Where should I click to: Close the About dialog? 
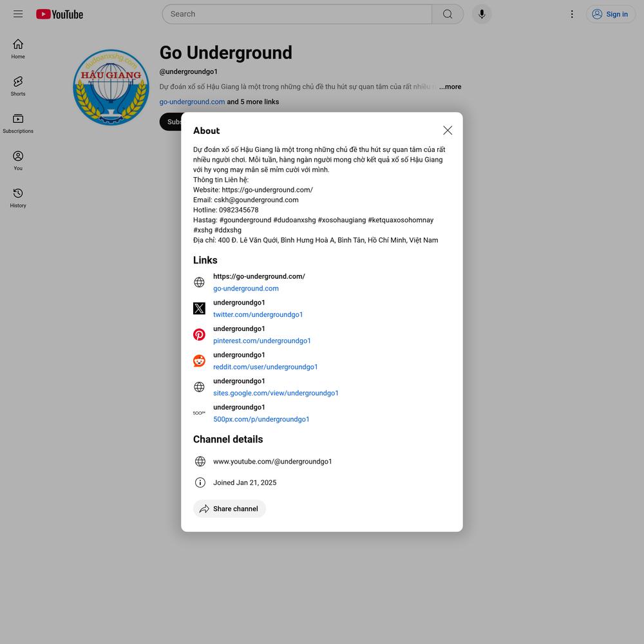tap(448, 130)
